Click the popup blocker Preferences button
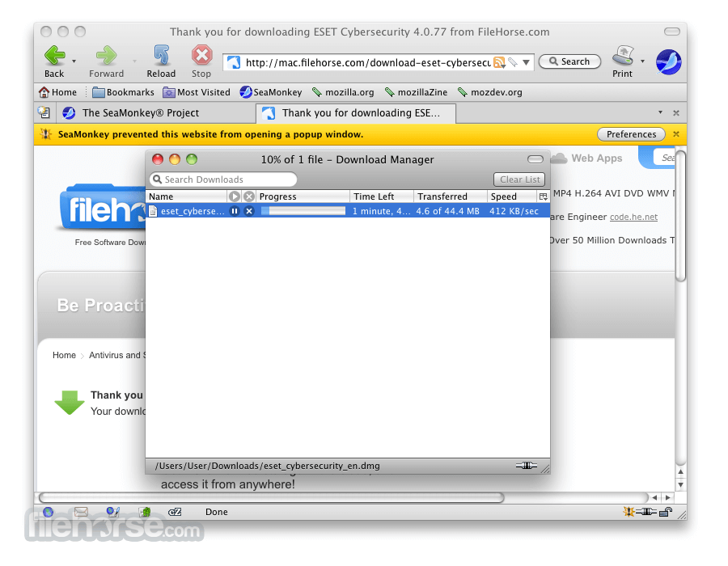Screen dimensions: 728x566 point(631,134)
